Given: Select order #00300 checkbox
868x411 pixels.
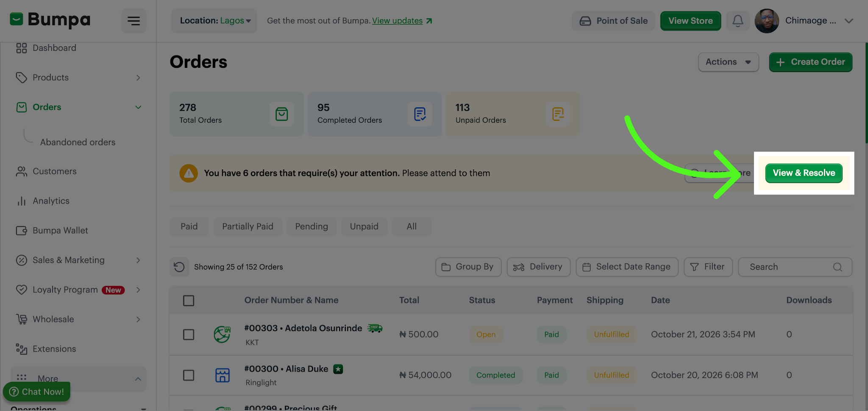Looking at the screenshot, I should tap(189, 375).
